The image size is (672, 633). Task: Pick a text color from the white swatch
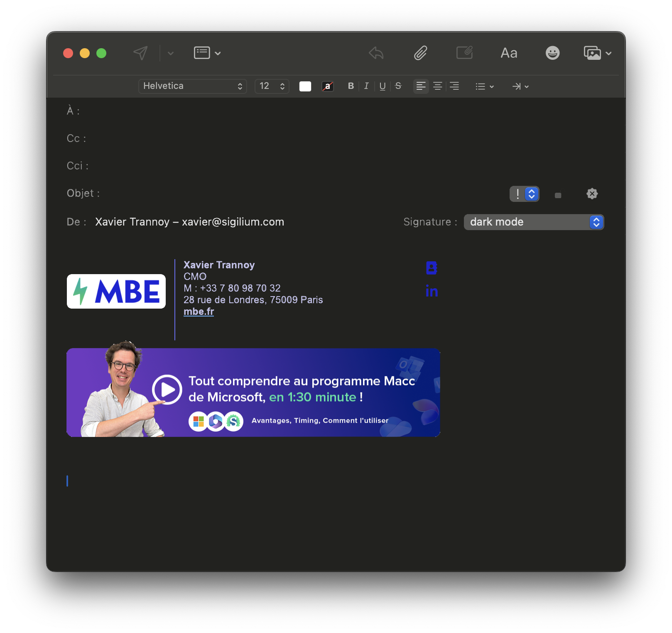[x=305, y=86]
